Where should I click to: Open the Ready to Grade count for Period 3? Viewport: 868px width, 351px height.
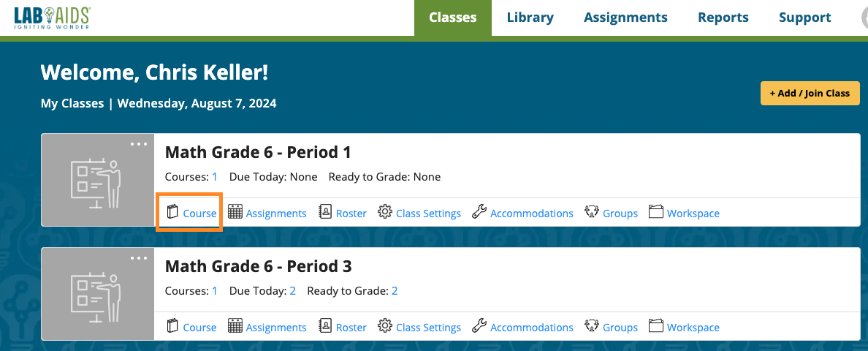[395, 291]
